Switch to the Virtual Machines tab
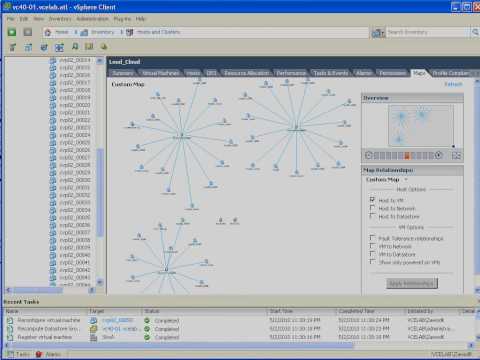The height and width of the screenshot is (360, 480). click(x=161, y=73)
